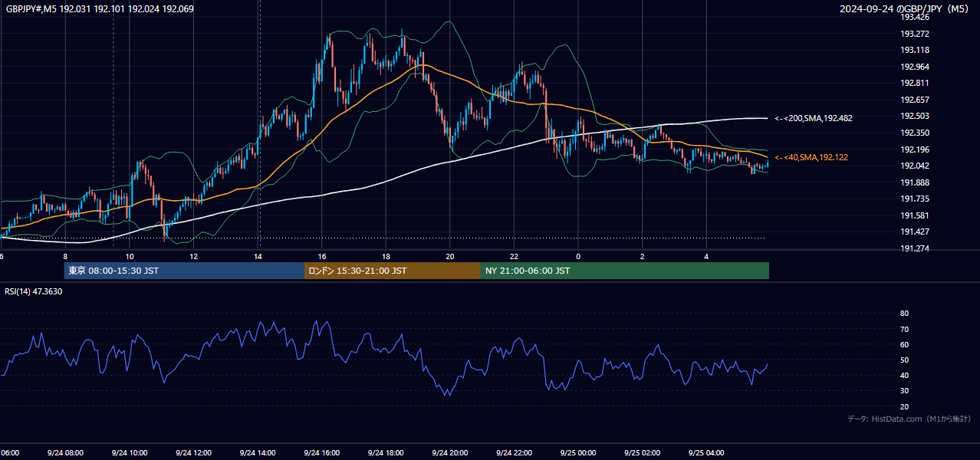Click the 9/24 20:00 time axis label
This screenshot has width=980, height=460.
450,453
